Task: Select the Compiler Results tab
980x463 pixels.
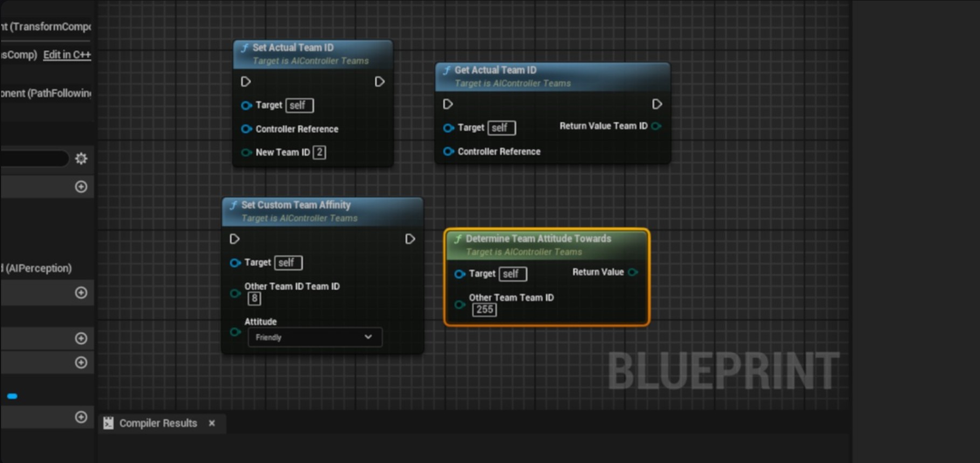Action: 157,424
